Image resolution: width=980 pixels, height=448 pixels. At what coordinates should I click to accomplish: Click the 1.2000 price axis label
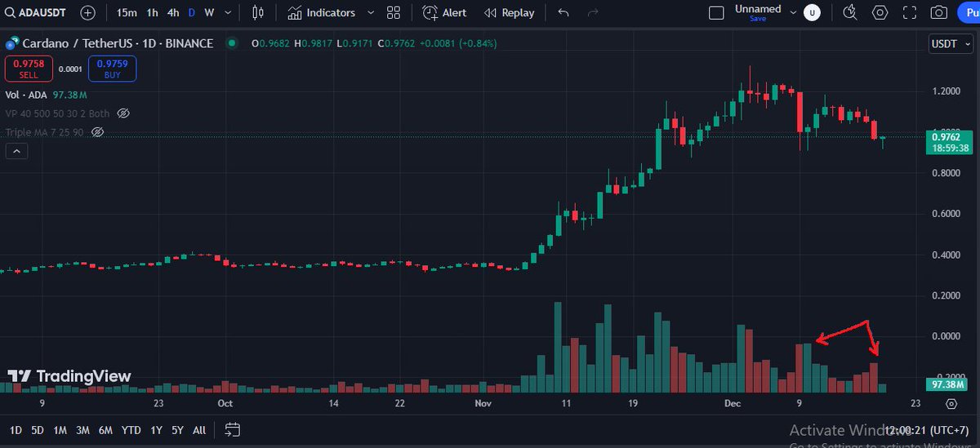tap(947, 91)
